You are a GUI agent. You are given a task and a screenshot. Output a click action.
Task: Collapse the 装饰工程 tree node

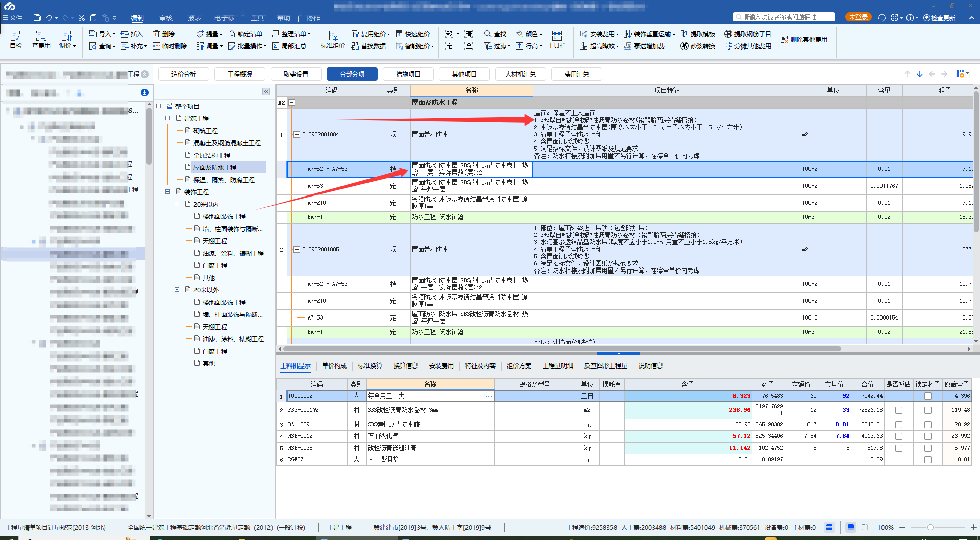pos(167,192)
